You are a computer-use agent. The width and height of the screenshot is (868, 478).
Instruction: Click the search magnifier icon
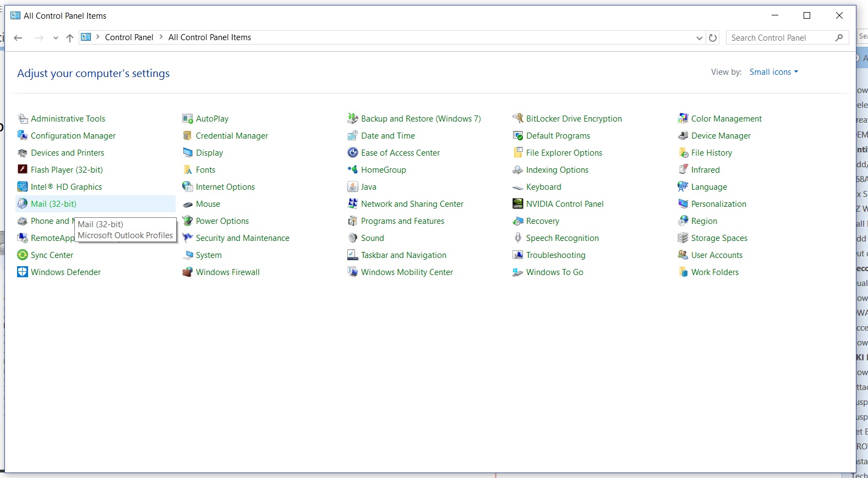pyautogui.click(x=839, y=37)
